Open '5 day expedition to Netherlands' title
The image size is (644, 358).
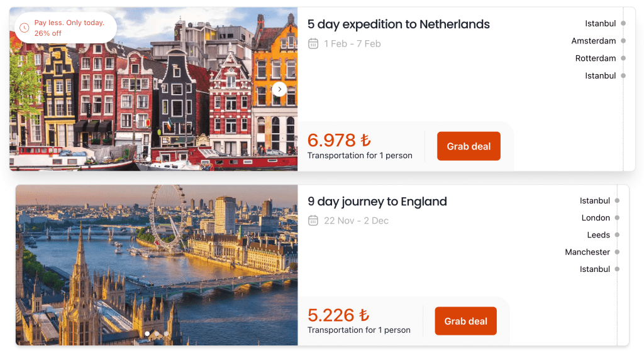click(398, 24)
